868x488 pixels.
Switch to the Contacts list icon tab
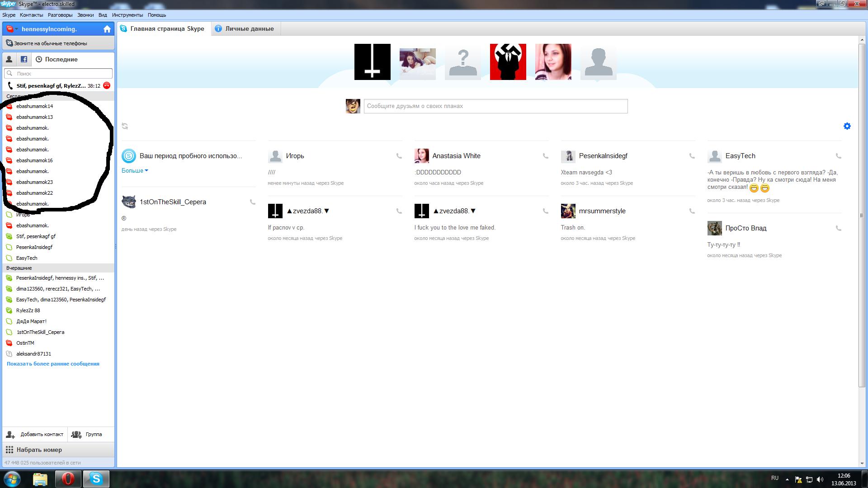[9, 59]
